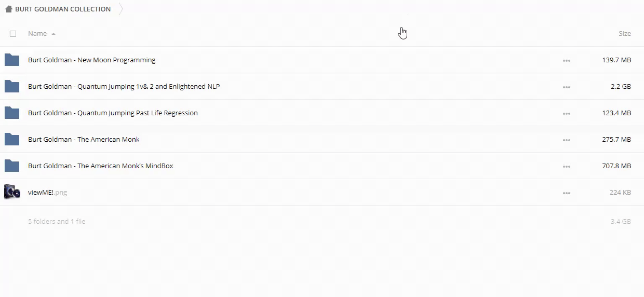Click the New Moon Programming folder icon
644x297 pixels.
click(x=12, y=60)
